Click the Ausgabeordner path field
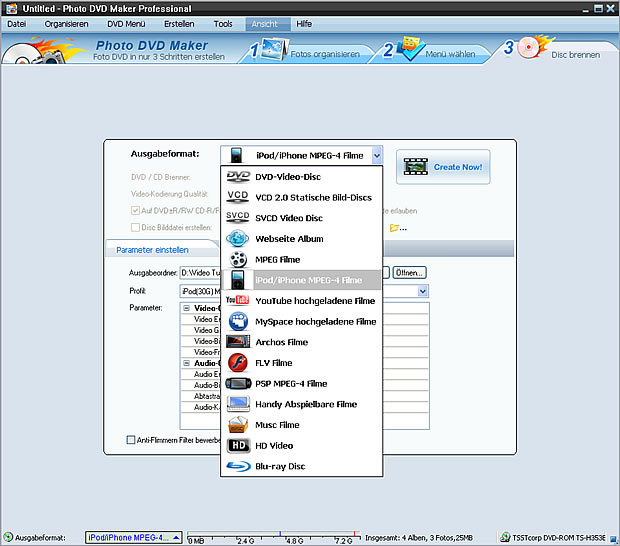 (x=200, y=273)
